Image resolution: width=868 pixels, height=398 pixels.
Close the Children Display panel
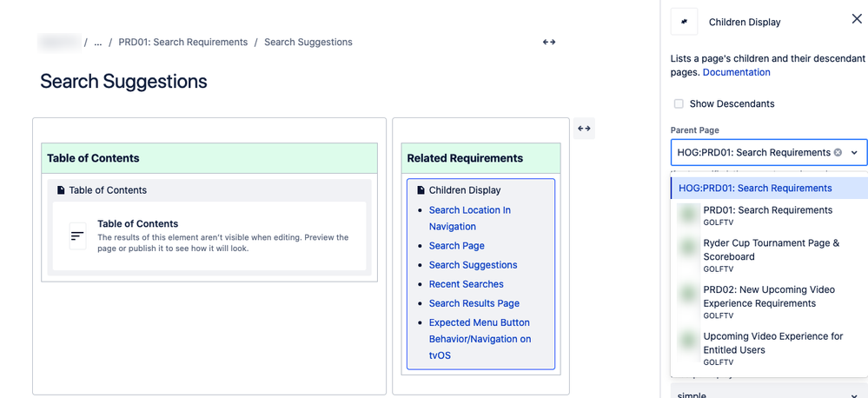tap(857, 19)
